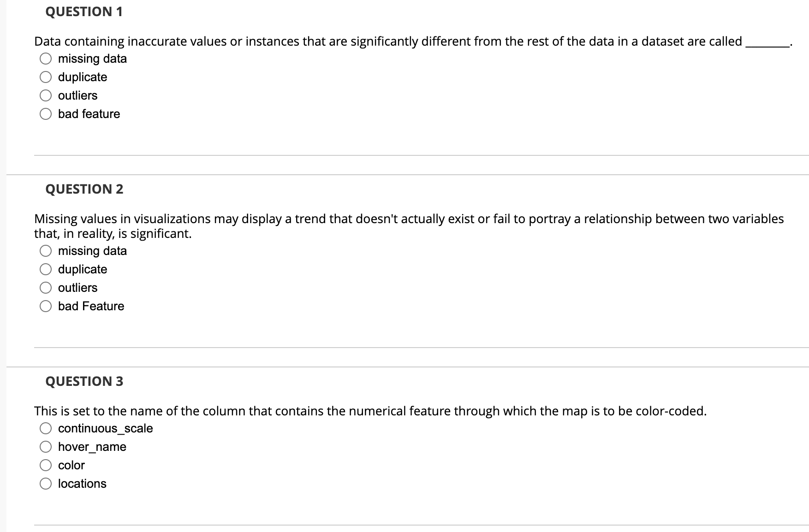Viewport: 809px width, 532px height.
Task: Click the QUESTION 3 heading
Action: (83, 381)
